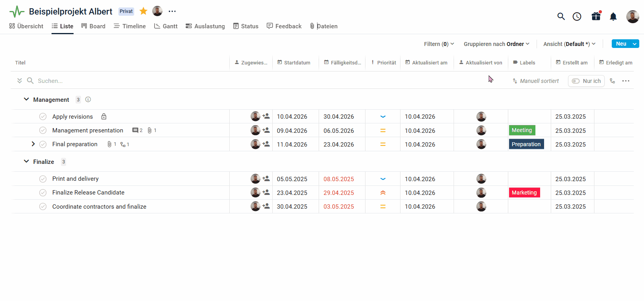This screenshot has width=644, height=301.
Task: Open the Filtern dropdown
Action: pos(439,44)
